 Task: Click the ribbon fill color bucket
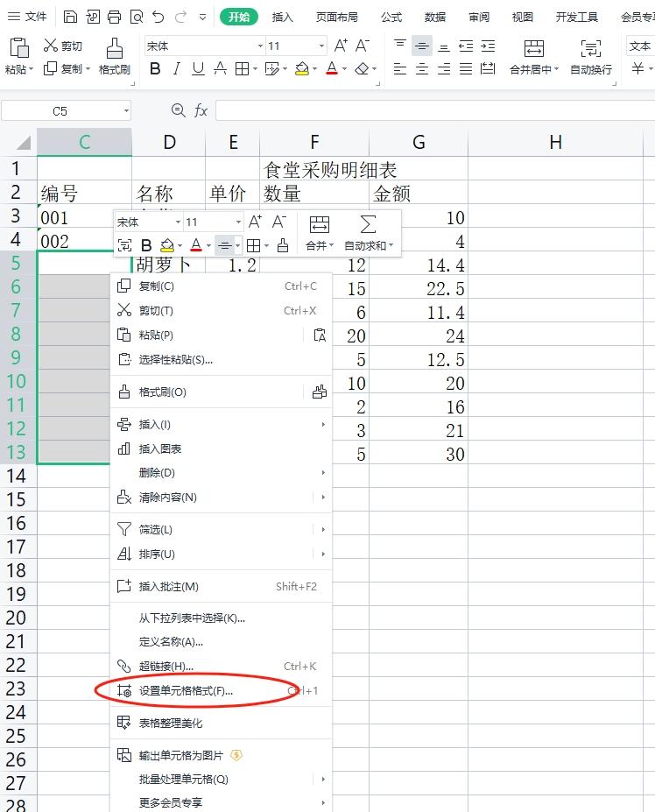pos(302,68)
